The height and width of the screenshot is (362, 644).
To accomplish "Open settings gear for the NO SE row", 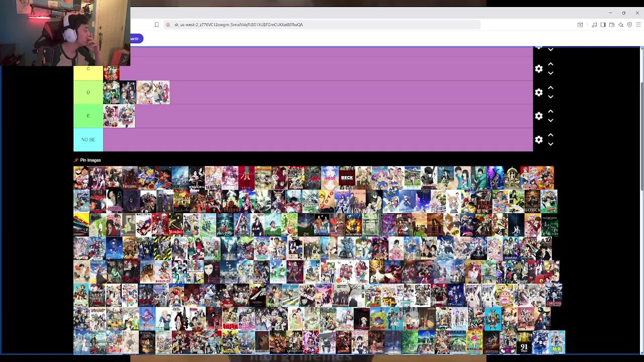I will [539, 140].
